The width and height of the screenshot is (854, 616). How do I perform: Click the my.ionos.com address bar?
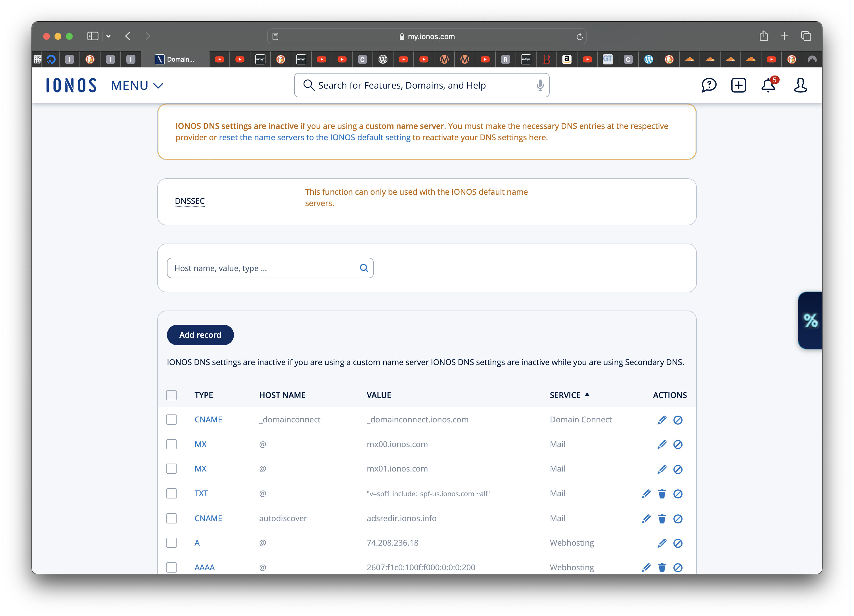point(427,37)
